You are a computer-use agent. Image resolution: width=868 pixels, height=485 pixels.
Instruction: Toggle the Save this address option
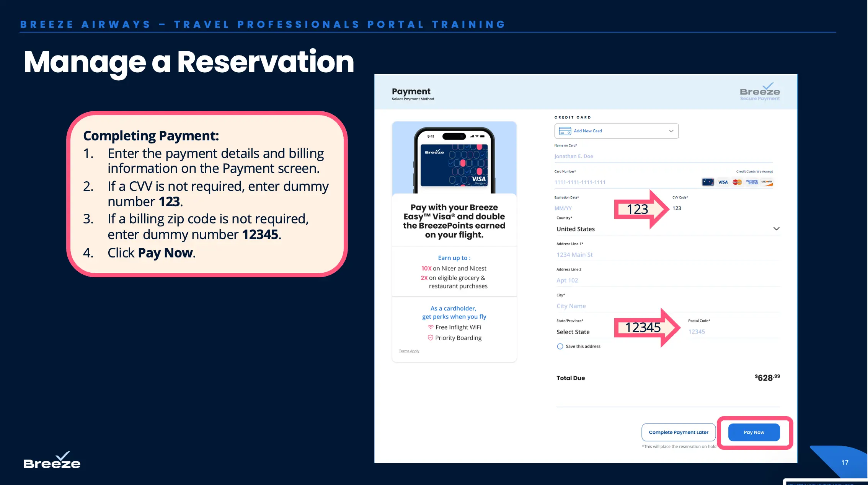(560, 347)
